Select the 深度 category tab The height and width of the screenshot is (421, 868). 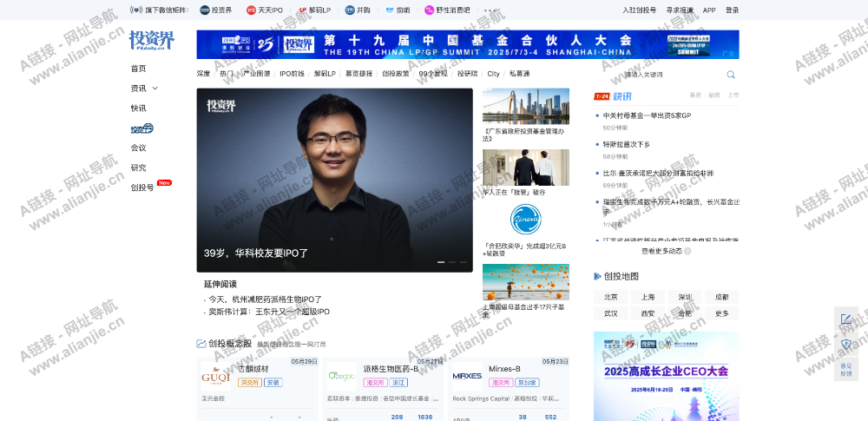pos(203,74)
